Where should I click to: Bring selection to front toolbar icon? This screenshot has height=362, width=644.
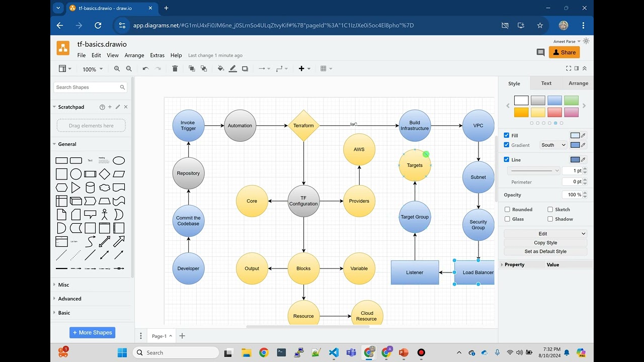[192, 69]
